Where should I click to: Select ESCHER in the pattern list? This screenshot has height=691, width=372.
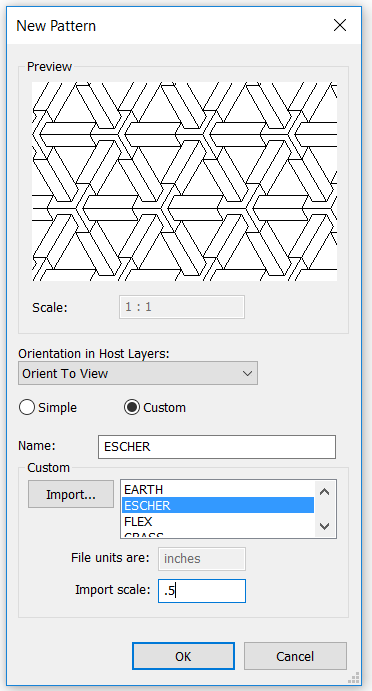[x=218, y=505]
